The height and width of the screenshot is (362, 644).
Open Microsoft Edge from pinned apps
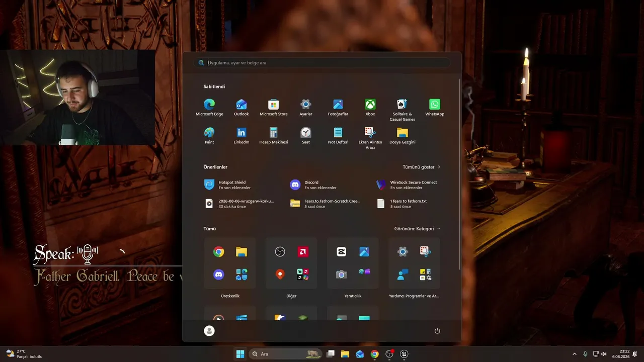point(209,108)
